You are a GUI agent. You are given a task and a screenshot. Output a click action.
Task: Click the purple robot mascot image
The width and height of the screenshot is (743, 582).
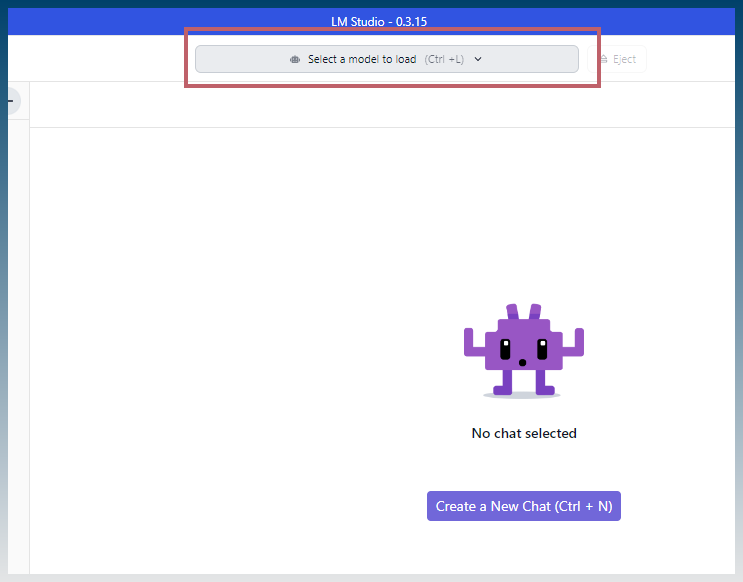[524, 351]
